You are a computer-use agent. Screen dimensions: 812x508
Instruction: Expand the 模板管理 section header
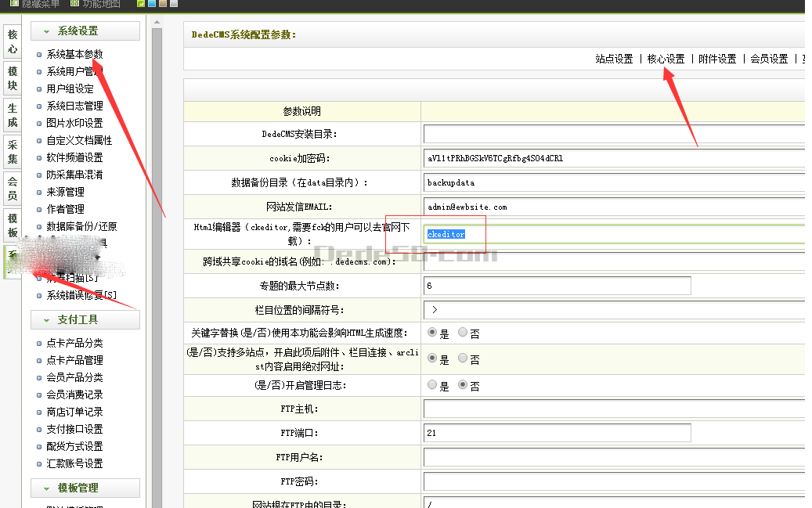[85, 488]
